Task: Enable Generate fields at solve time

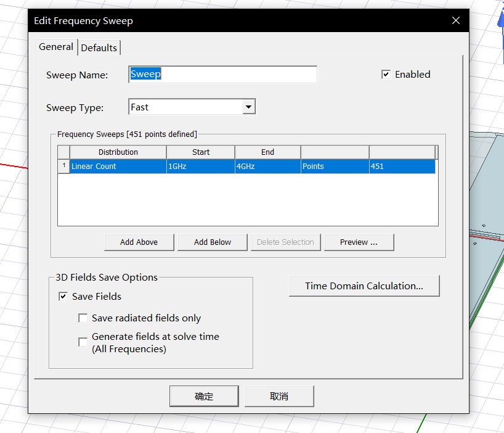Action: (x=83, y=342)
